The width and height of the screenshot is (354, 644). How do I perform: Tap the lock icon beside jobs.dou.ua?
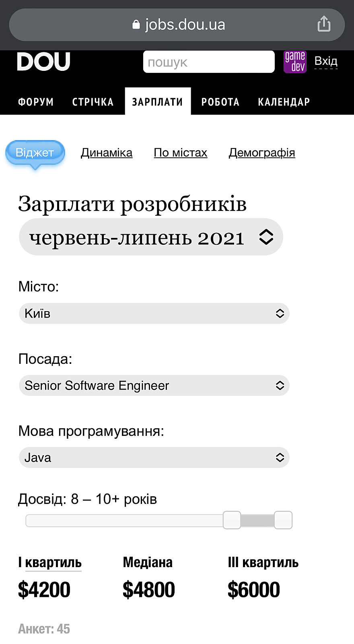(x=136, y=25)
